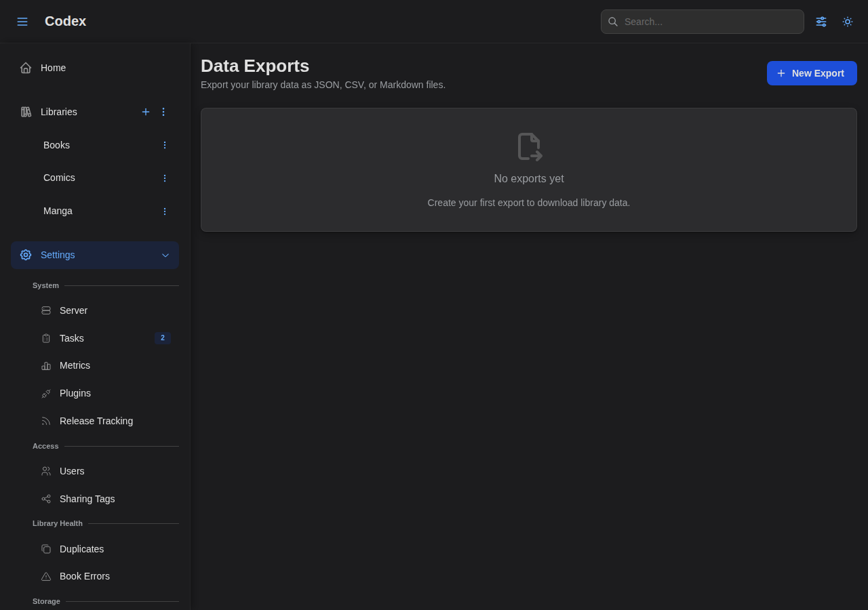
Task: Click the Metrics bar chart icon
Action: click(x=46, y=366)
